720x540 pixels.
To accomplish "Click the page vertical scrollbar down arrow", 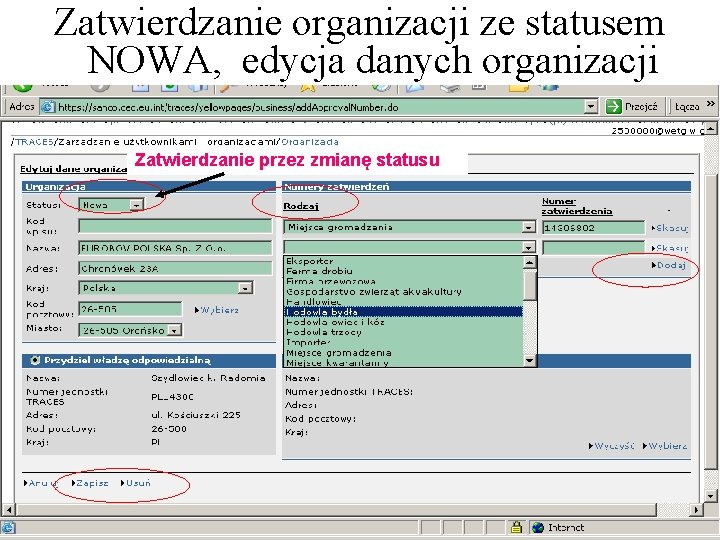I will [710, 496].
